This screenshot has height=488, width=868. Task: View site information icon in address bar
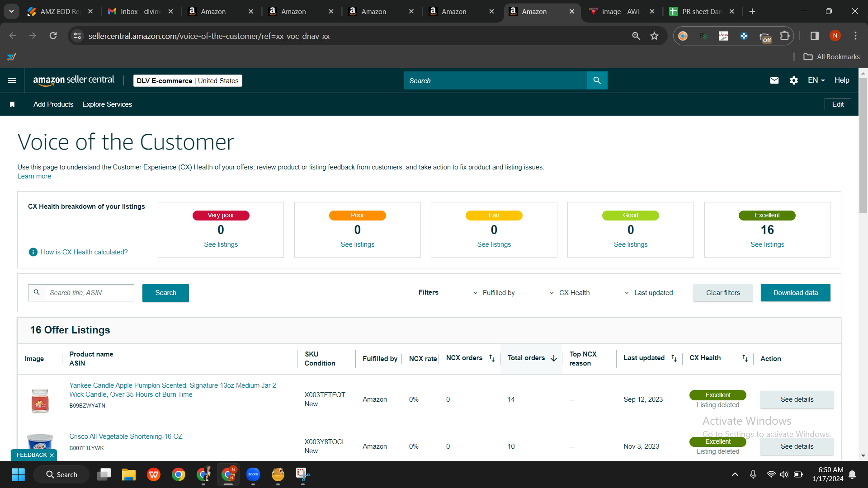pos(78,36)
